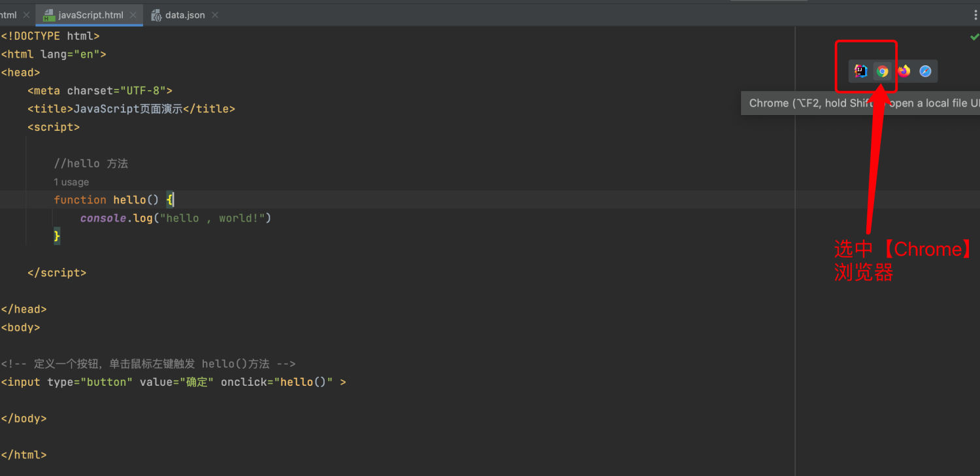Close the data.json tab

(x=215, y=14)
